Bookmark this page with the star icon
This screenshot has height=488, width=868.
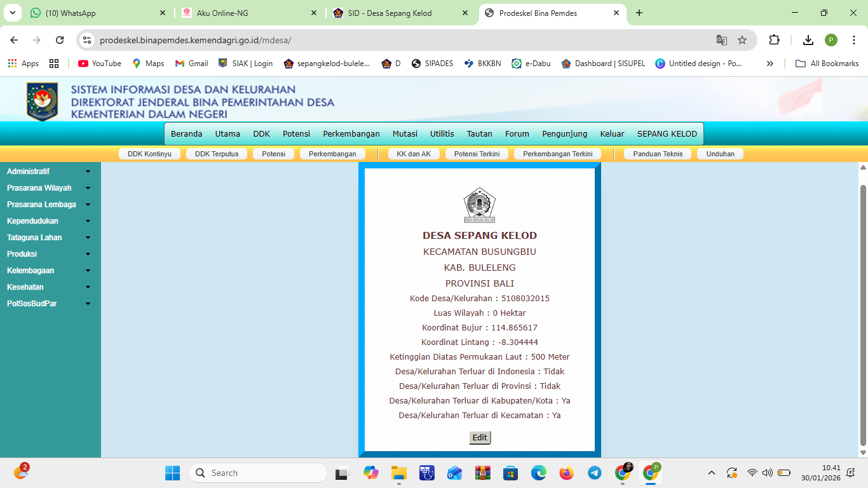(x=742, y=40)
